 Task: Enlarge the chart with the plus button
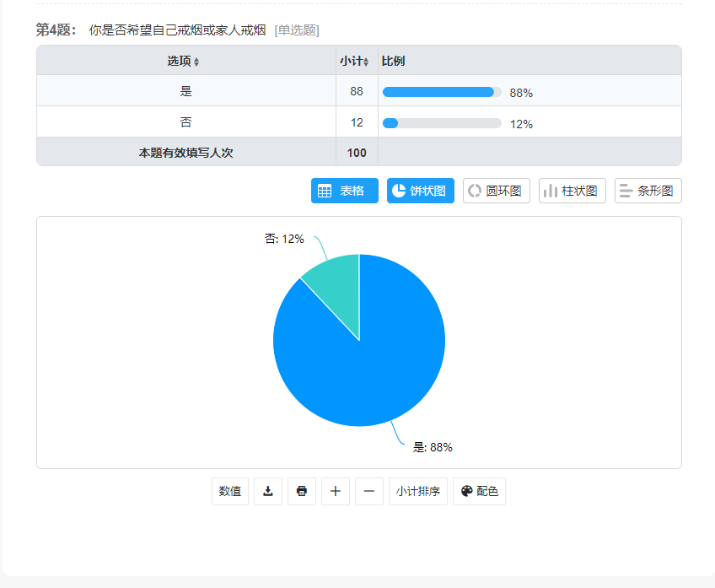click(336, 491)
